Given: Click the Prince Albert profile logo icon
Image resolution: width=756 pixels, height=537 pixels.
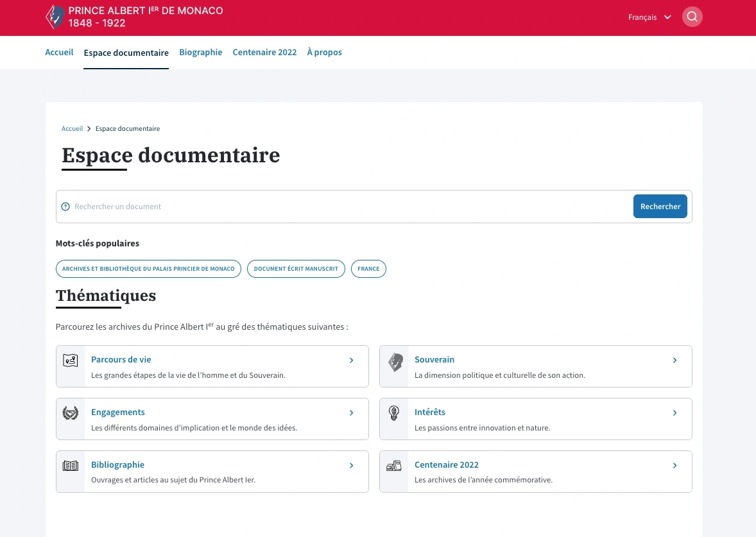Looking at the screenshot, I should click(55, 17).
